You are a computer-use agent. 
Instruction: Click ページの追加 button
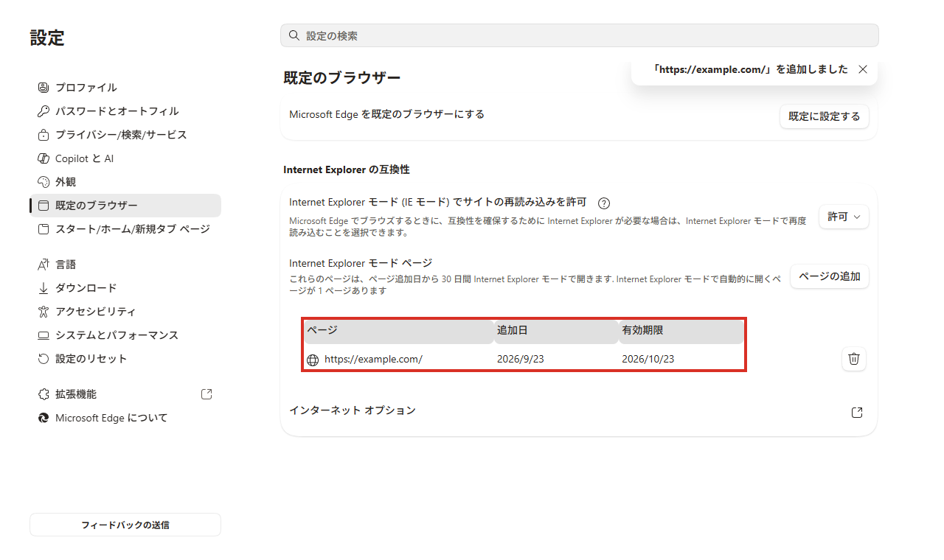click(830, 276)
